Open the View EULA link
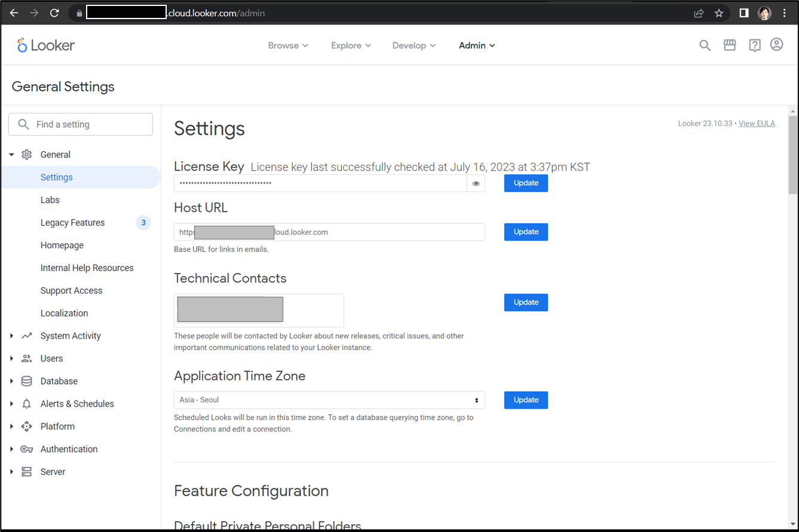This screenshot has height=532, width=799. pos(757,124)
